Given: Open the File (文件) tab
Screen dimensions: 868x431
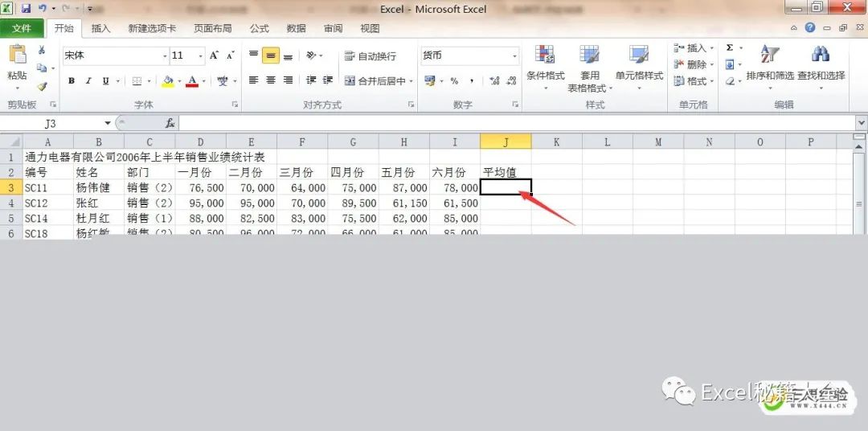Looking at the screenshot, I should (23, 28).
